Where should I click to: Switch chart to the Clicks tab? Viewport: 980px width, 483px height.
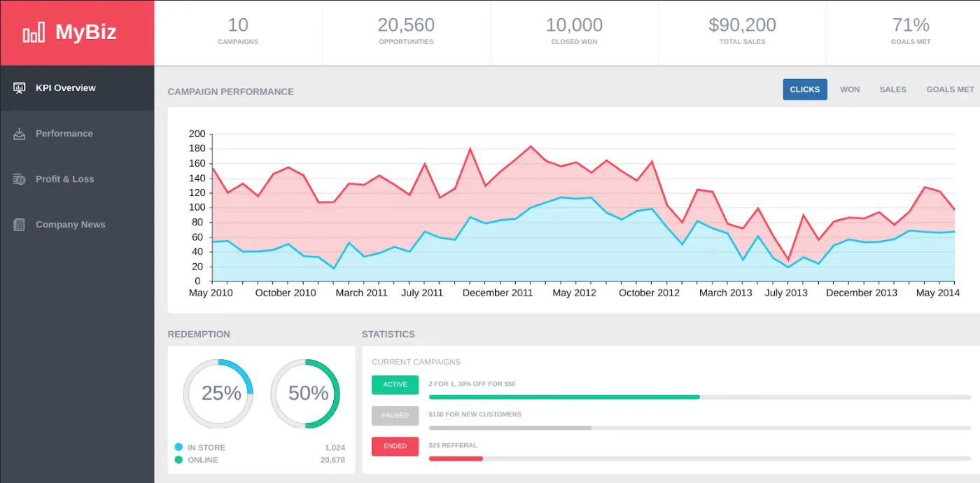click(x=804, y=90)
